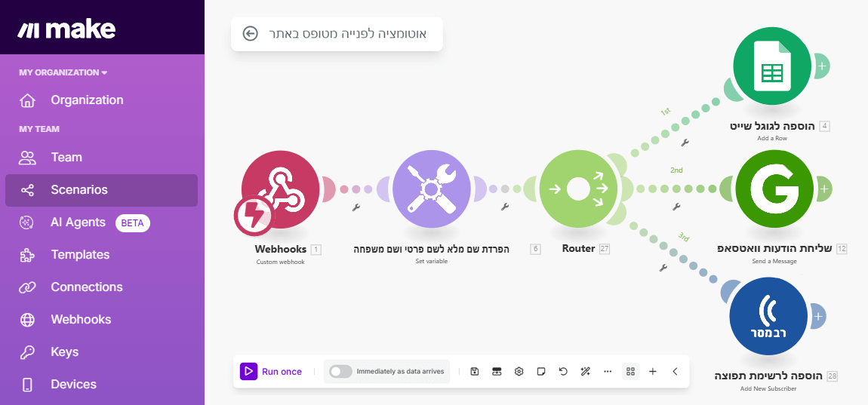Toggle the scenario scheduling switch
The image size is (868, 405).
[340, 372]
